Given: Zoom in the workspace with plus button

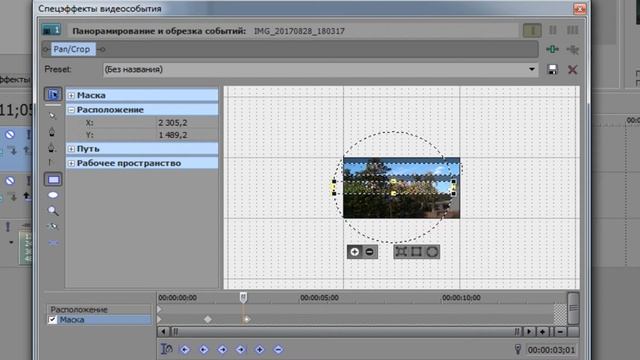Looking at the screenshot, I should pos(355,252).
